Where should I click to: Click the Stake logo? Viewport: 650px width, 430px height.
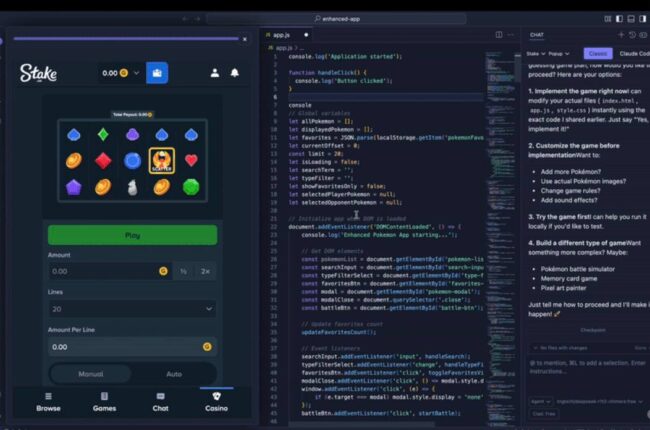click(x=38, y=73)
